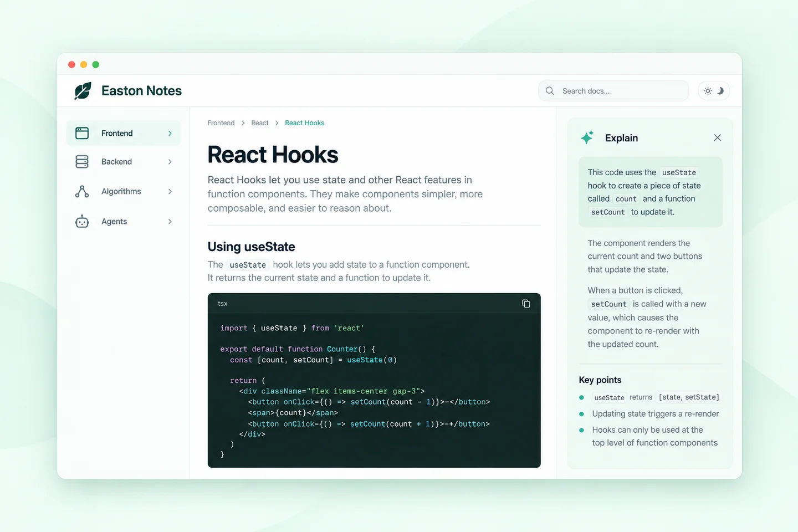Click the button line with count + 1
Viewport: 798px width, 532px height.
coord(369,424)
